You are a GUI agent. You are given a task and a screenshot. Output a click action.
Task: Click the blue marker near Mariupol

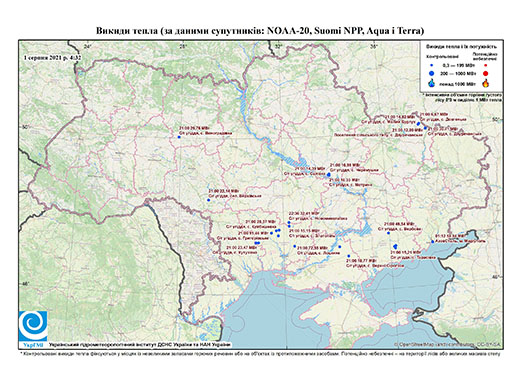[433, 241]
